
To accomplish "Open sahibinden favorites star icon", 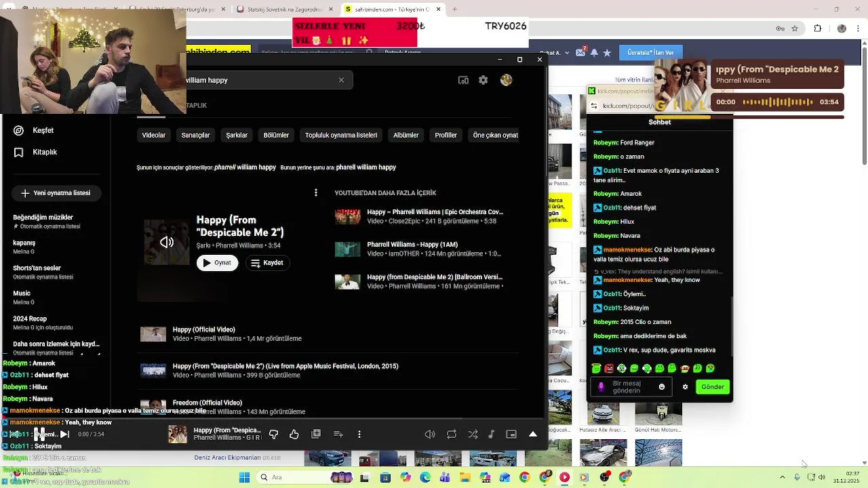I will (x=608, y=52).
